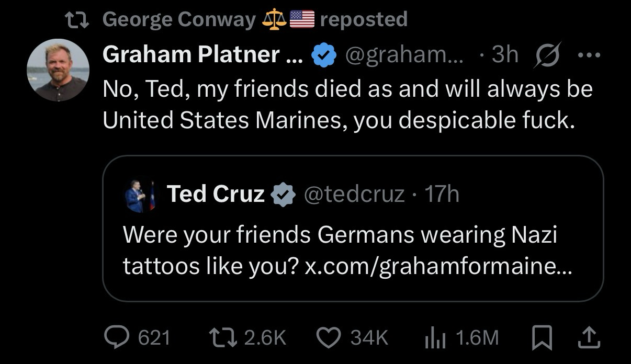Click the Grok slashed-circle icon

point(546,54)
